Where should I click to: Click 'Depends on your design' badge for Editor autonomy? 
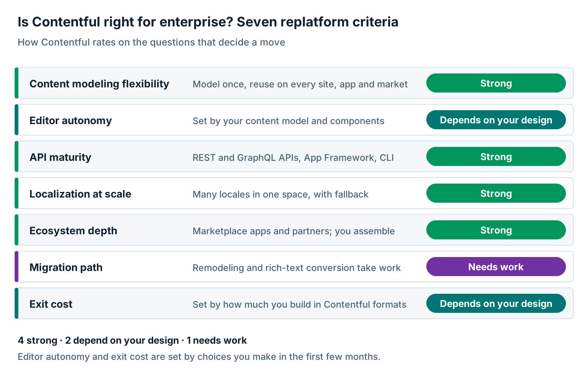(x=496, y=120)
